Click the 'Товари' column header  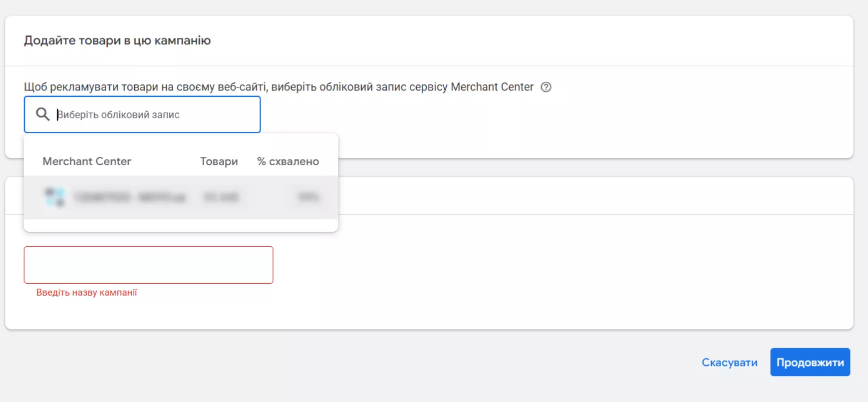click(219, 161)
